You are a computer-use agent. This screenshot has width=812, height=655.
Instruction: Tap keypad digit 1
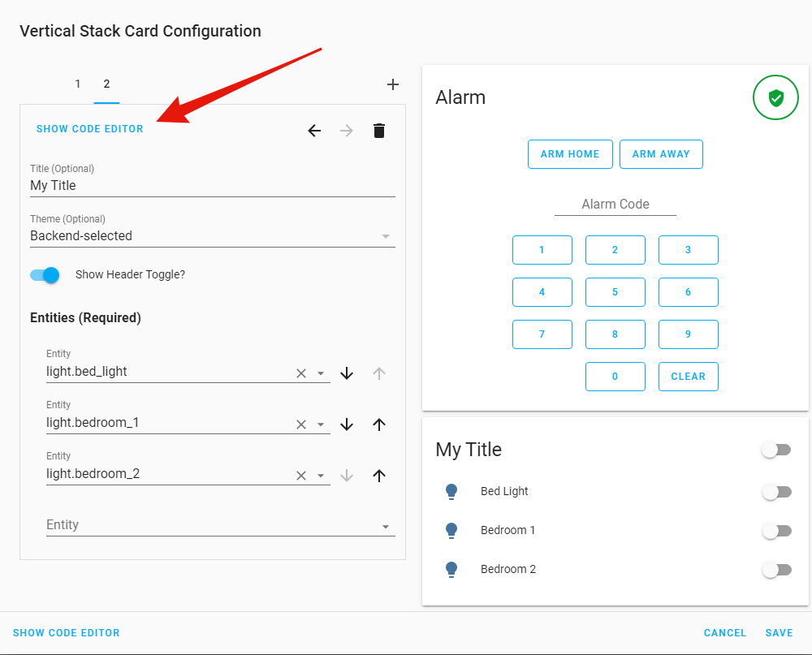click(542, 250)
